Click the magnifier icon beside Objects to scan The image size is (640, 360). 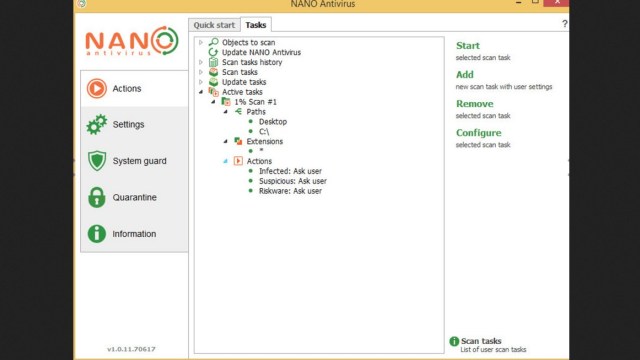click(x=213, y=42)
